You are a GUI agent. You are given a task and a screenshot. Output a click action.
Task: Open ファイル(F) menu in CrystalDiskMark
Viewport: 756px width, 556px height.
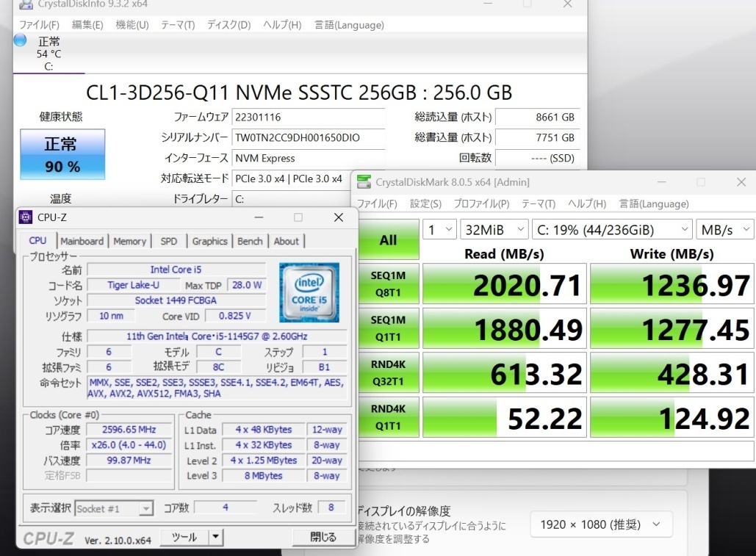377,203
